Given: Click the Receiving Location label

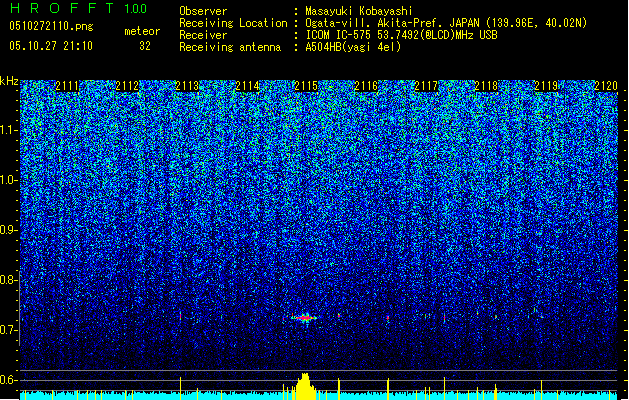Looking at the screenshot, I should [233, 23].
